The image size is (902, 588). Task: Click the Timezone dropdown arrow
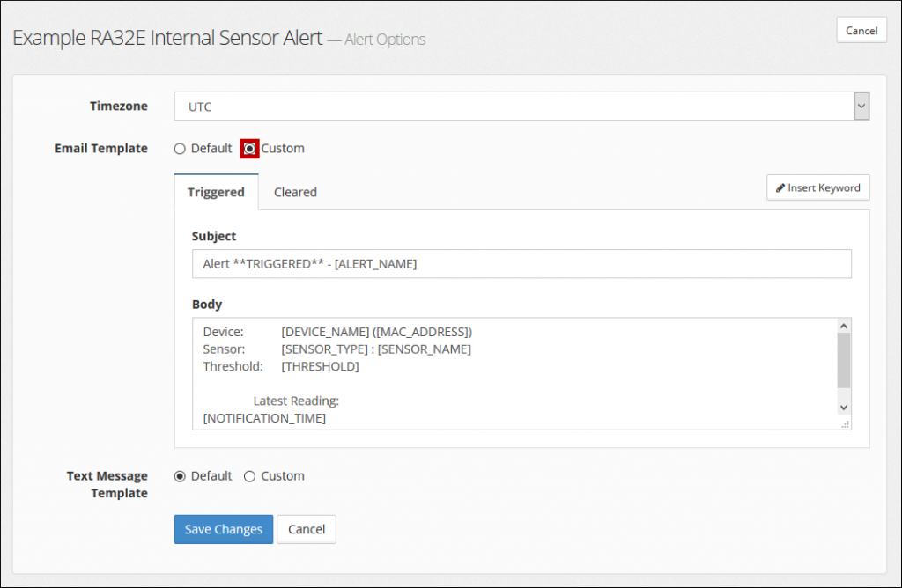(861, 107)
